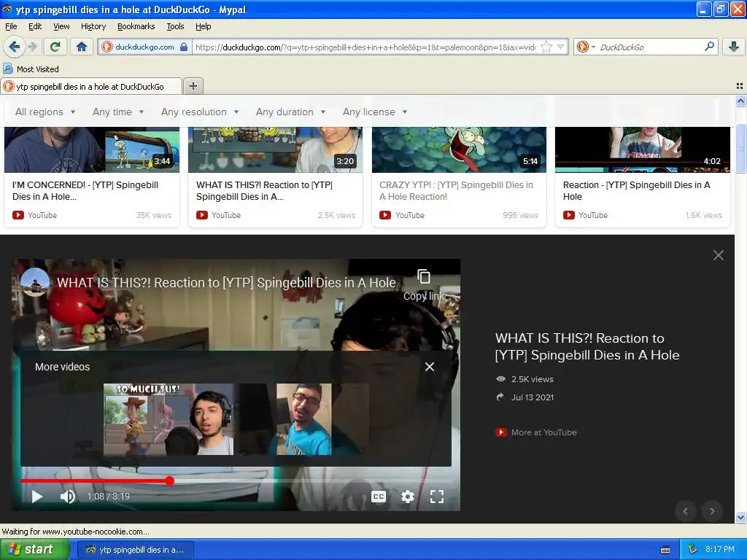Toggle closed captions CC button
Screen dimensions: 747x560
(x=379, y=497)
